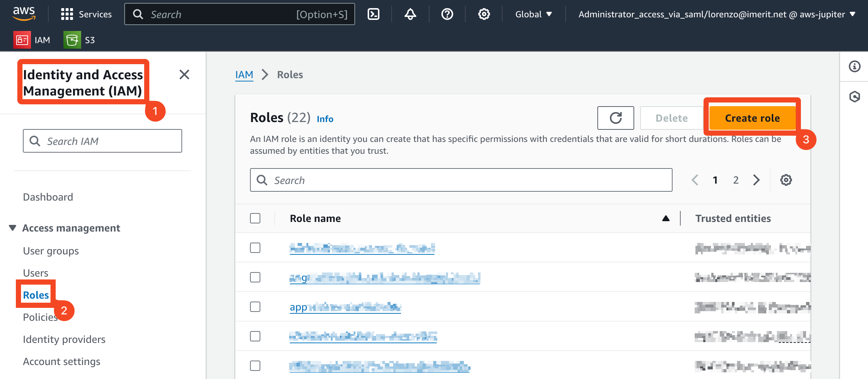Open Account settings in the sidebar
The width and height of the screenshot is (868, 379).
point(62,361)
